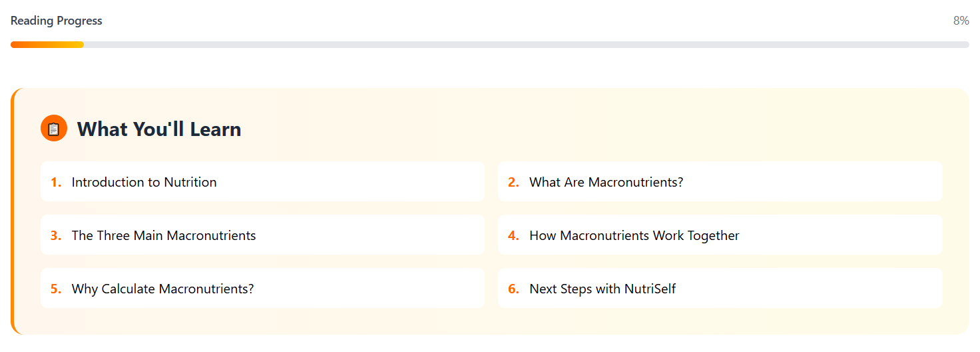
Task: Click number 3 beside Three Main Macronutrients
Action: click(56, 235)
